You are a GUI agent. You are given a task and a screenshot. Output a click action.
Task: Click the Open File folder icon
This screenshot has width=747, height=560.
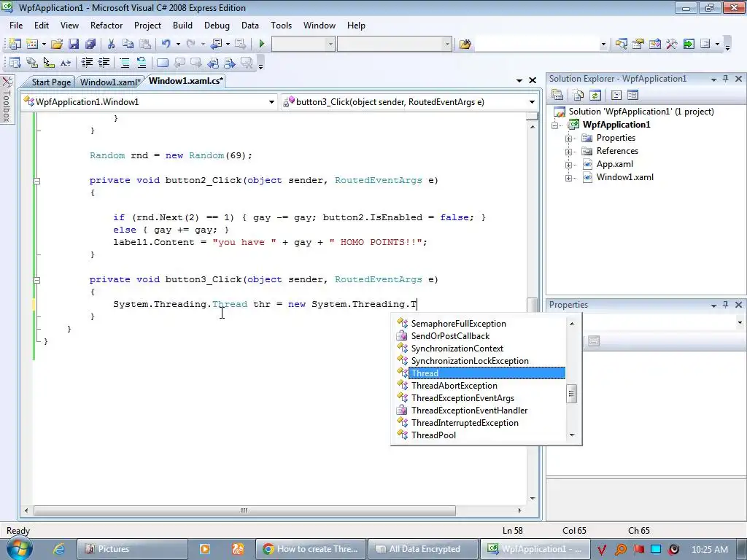(x=57, y=44)
